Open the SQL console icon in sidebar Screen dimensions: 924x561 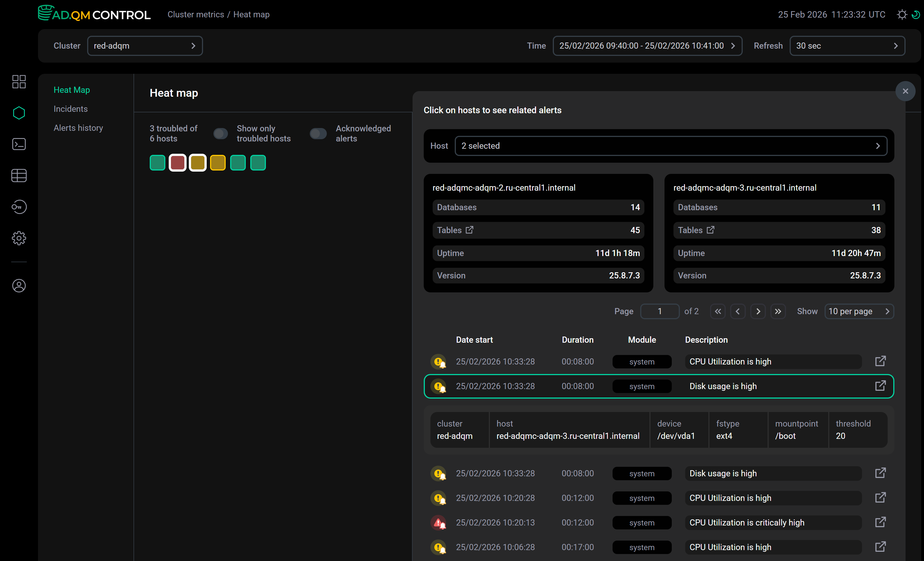19,144
